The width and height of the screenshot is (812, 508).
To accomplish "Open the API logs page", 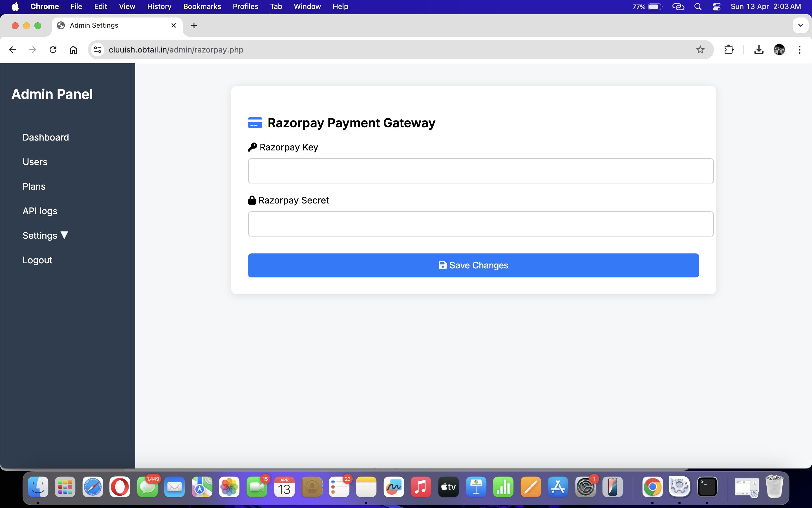I will pos(40,211).
